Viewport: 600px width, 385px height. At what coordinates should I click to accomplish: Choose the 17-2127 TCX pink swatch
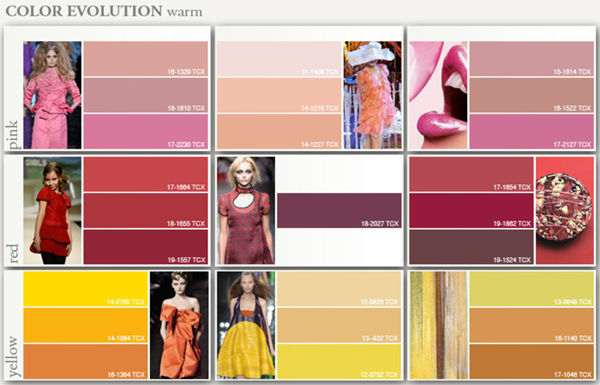coord(532,131)
